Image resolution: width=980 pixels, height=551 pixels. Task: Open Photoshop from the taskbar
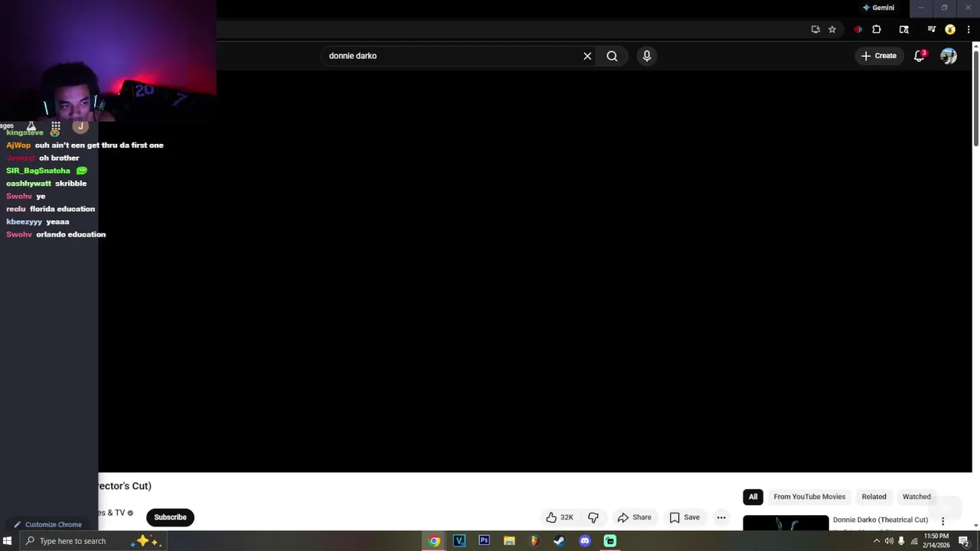click(484, 541)
